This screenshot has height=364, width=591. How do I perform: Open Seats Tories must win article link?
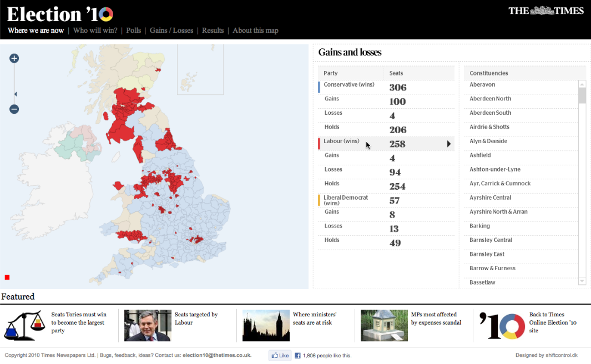[x=79, y=322]
